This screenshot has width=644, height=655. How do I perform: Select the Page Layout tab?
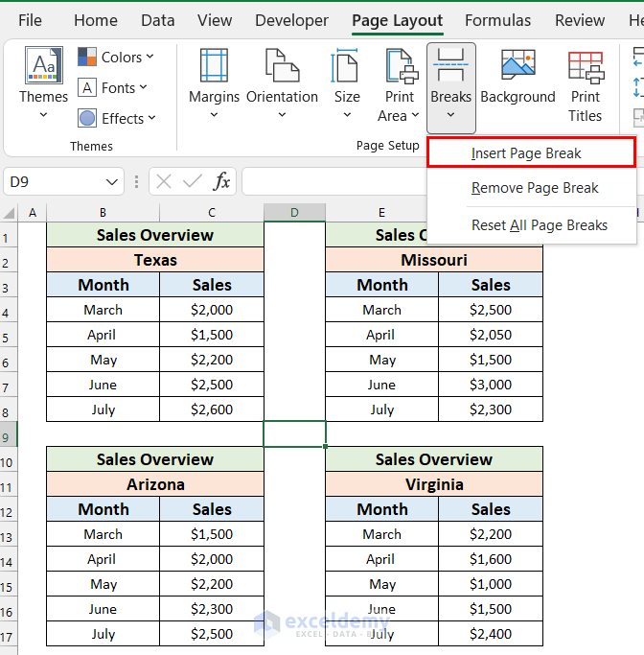[x=397, y=20]
